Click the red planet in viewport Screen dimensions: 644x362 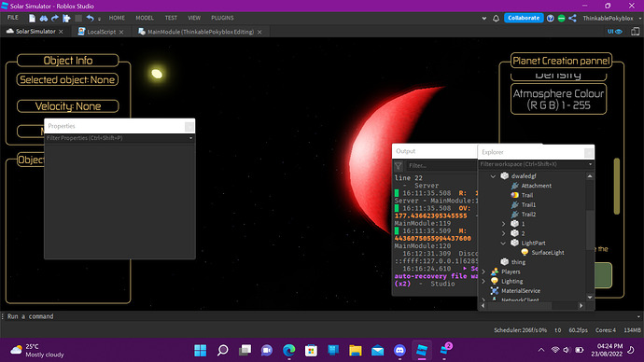point(378,160)
